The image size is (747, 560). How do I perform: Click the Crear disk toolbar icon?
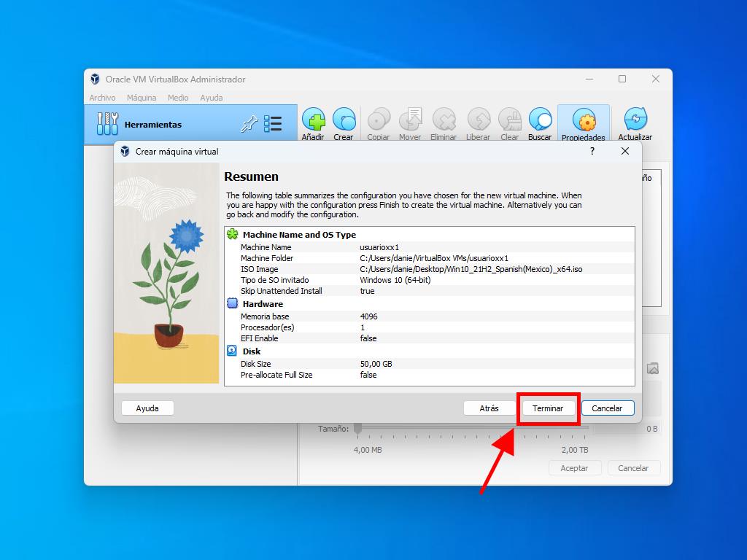coord(344,123)
